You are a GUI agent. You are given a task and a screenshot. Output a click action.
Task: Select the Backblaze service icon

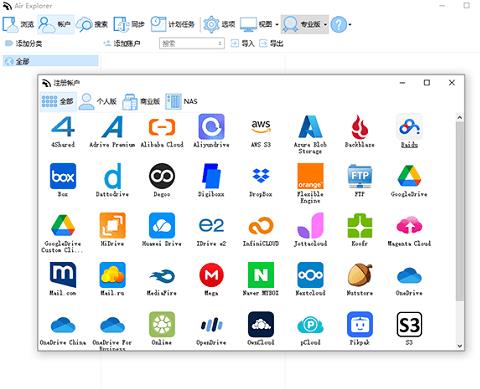pos(359,131)
